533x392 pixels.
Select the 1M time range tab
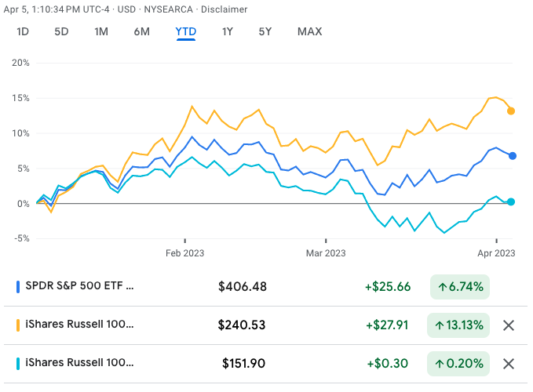point(101,32)
